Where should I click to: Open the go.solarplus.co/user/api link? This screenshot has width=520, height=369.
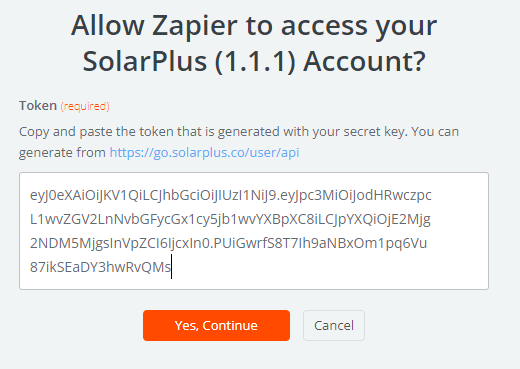[204, 153]
